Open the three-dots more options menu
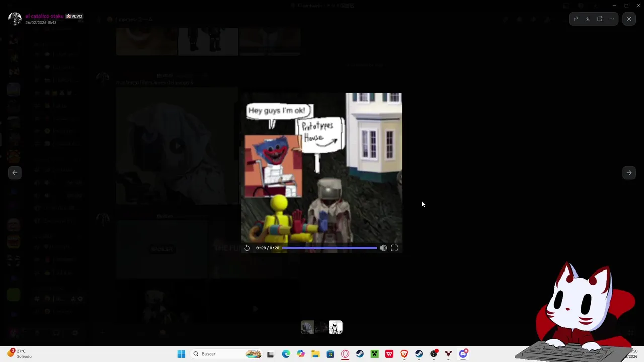The height and width of the screenshot is (362, 644). point(612,19)
